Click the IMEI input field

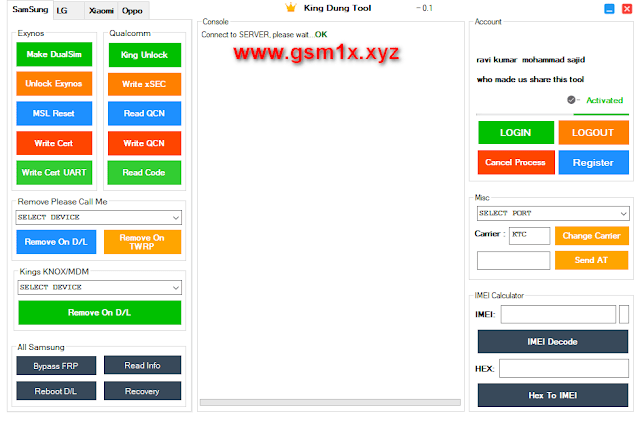[558, 315]
